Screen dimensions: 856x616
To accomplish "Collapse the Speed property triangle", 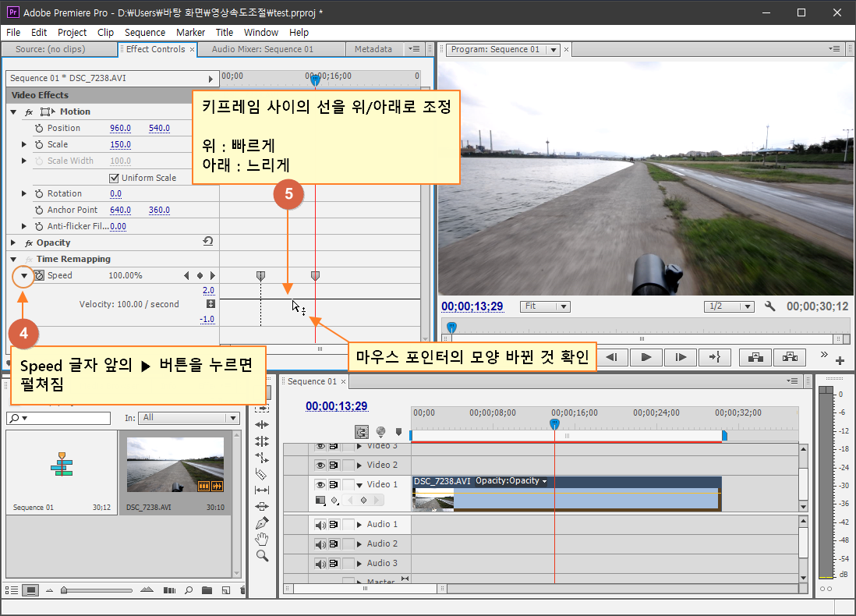I will 24,276.
